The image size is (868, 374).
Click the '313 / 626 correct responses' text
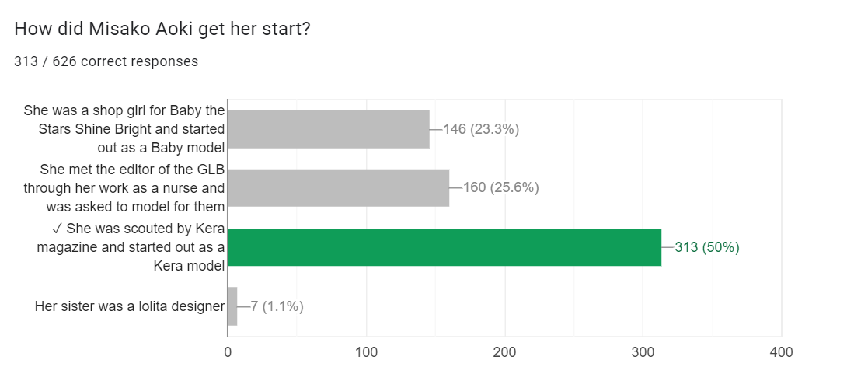[106, 61]
